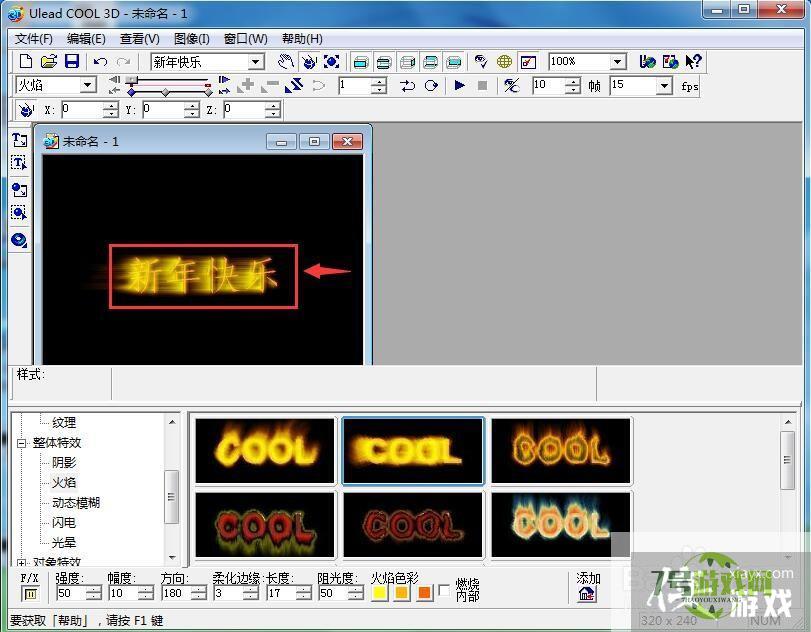
Task: Toggle the fifth teal display mode button
Action: 454,62
